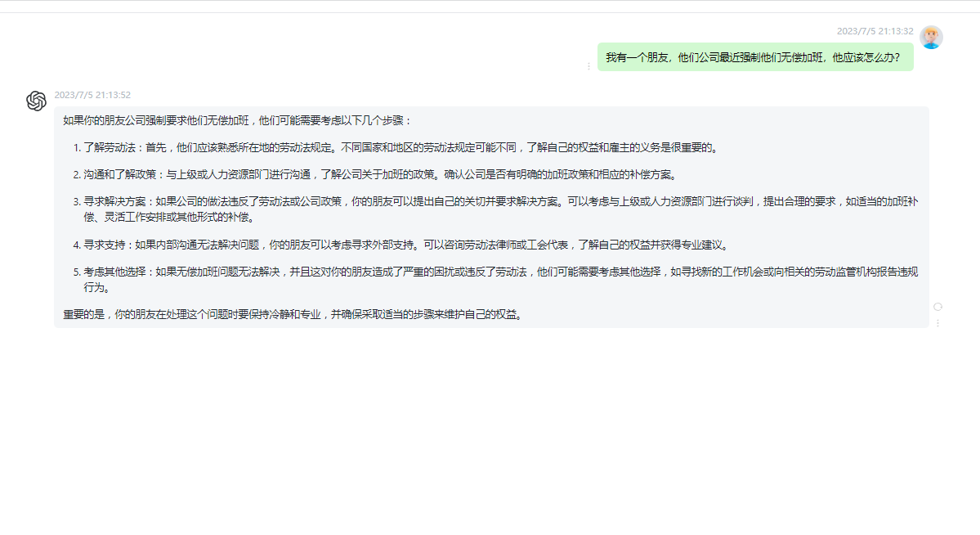Click the regenerate icon next to the reply
980x535 pixels.
point(937,307)
